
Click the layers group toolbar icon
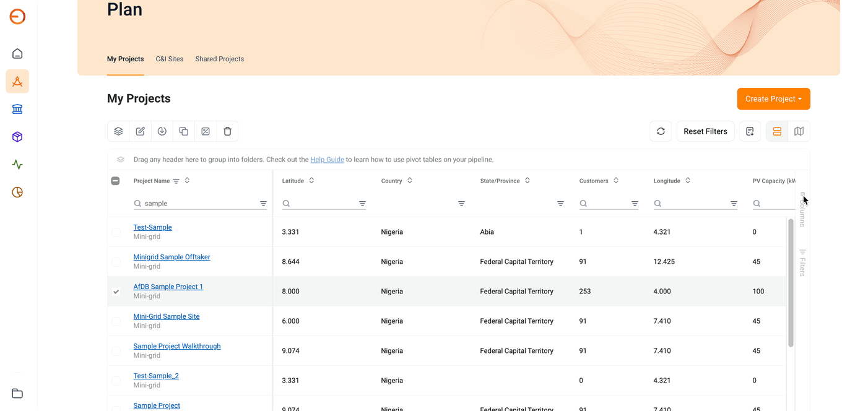pos(118,131)
